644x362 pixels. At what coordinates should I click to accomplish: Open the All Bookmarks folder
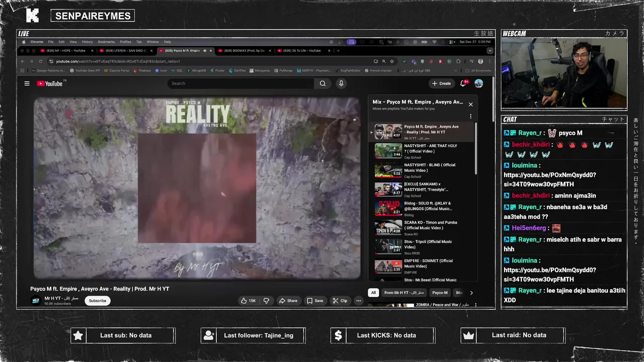pyautogui.click(x=478, y=70)
